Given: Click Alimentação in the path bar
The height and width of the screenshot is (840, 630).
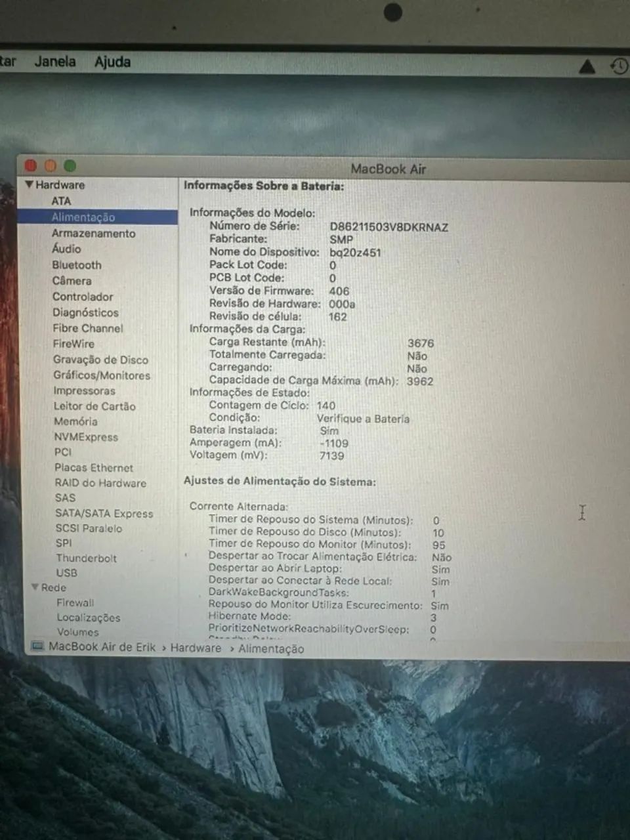Looking at the screenshot, I should tap(271, 648).
